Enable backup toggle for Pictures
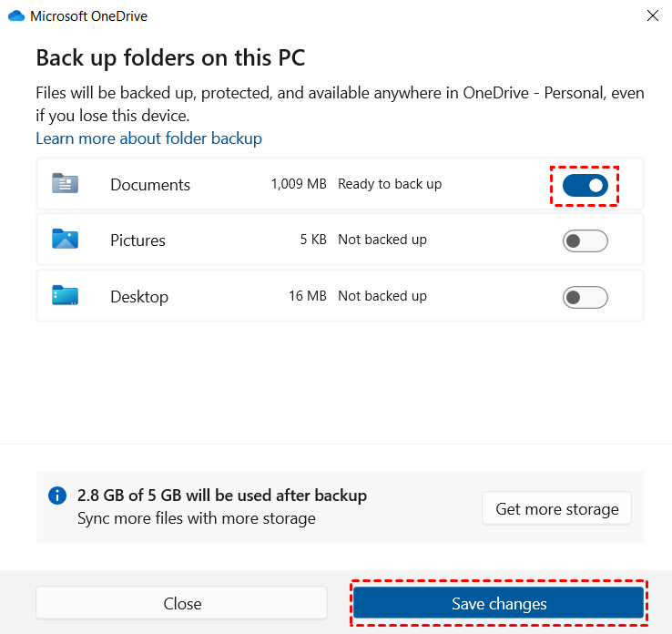This screenshot has height=634, width=672. [x=585, y=240]
